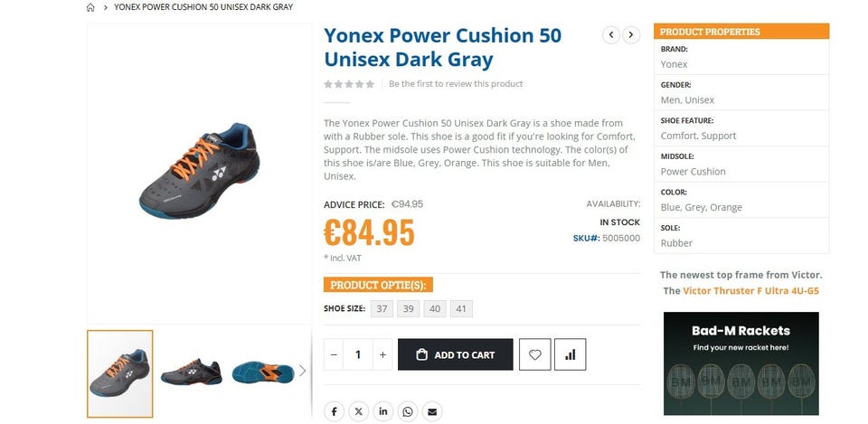
Task: Go to next product arrow
Action: 631,35
